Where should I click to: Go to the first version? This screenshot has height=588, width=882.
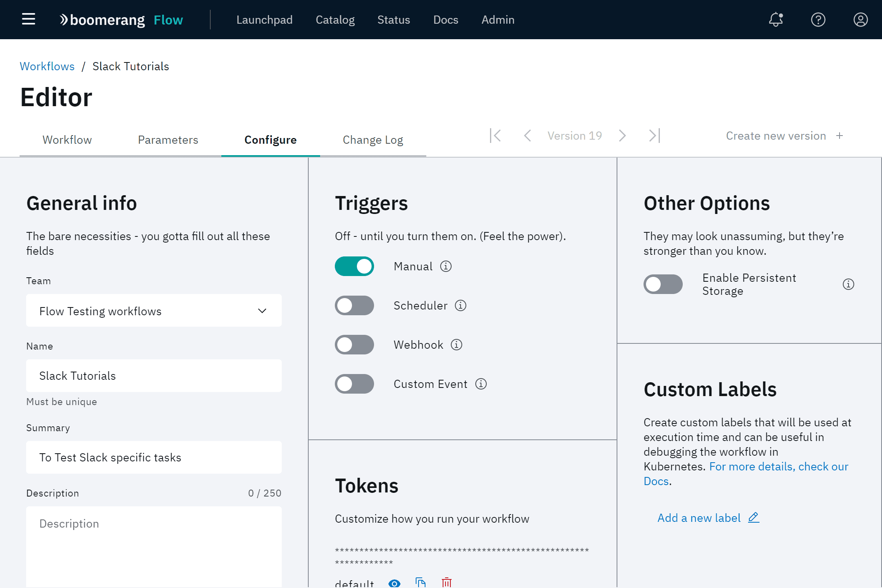[496, 136]
